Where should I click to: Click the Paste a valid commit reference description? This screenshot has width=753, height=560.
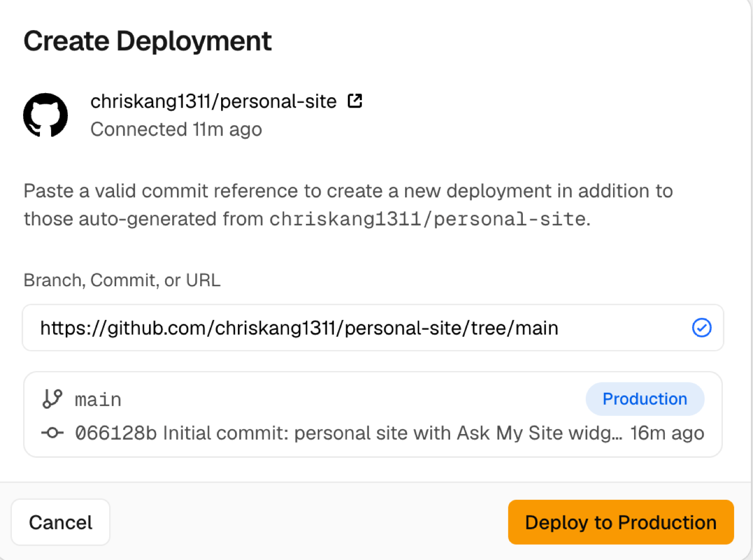348,205
